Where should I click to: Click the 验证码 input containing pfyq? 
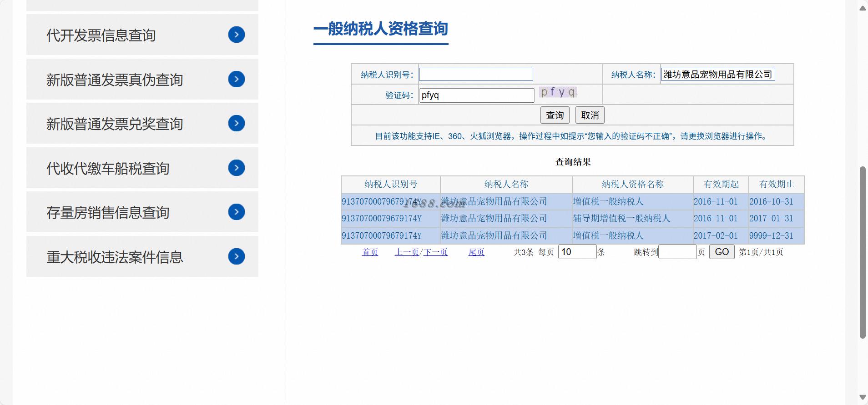click(x=477, y=95)
